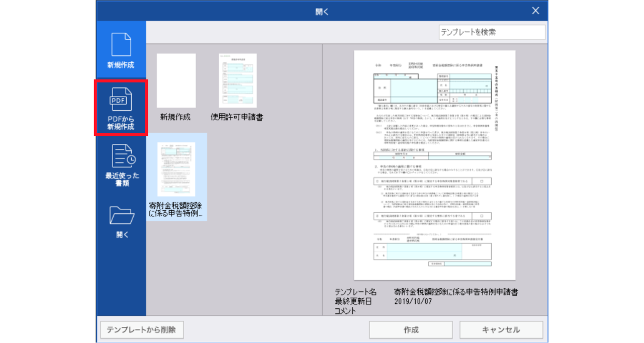Close the 開く dialog with the X
Screen dimensions: 644x343
click(x=535, y=10)
